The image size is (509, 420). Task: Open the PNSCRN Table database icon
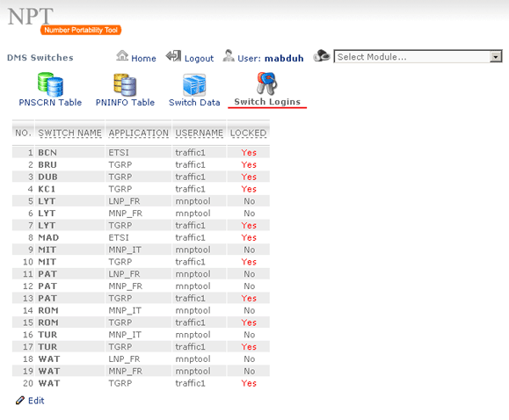click(x=50, y=84)
